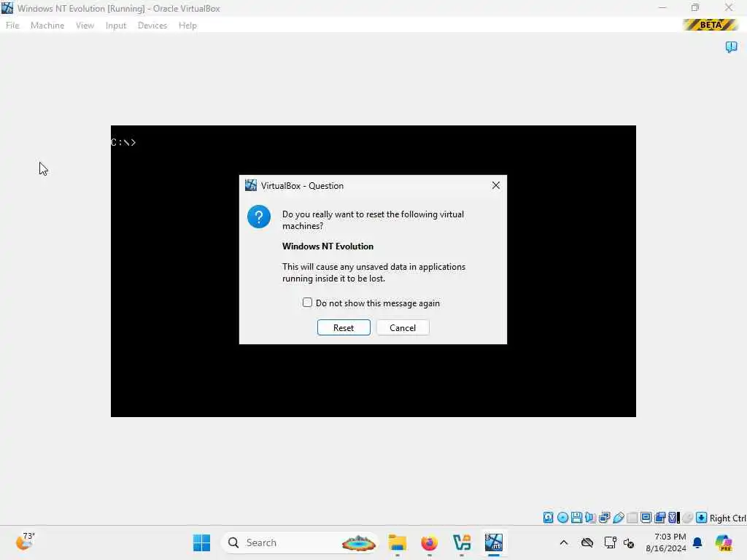Click the network tray icon
The image size is (747, 560).
click(610, 542)
